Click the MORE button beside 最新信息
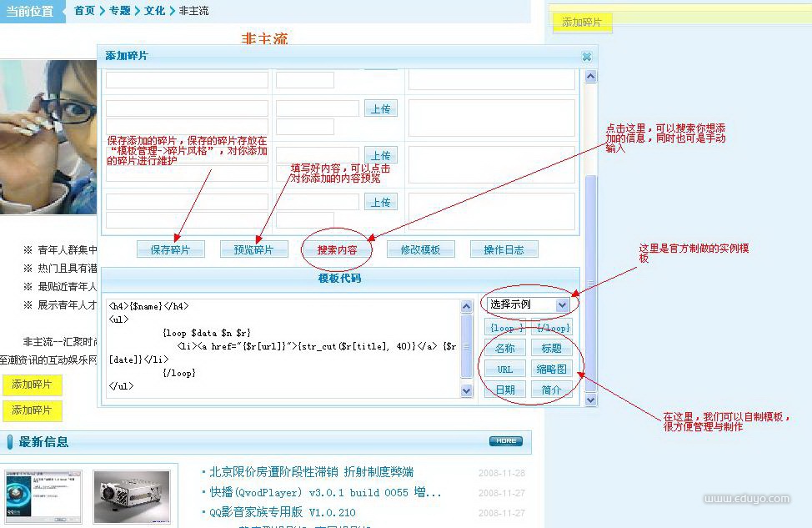The width and height of the screenshot is (812, 528). click(505, 441)
